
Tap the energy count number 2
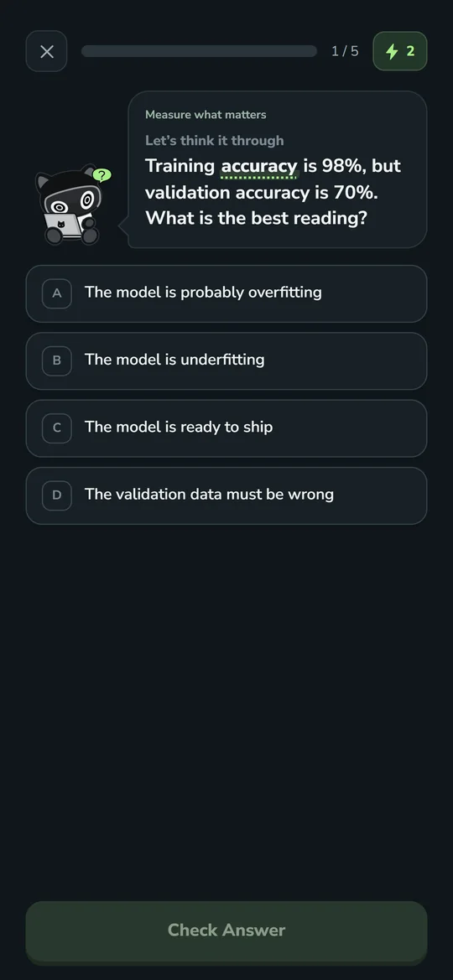[x=410, y=51]
